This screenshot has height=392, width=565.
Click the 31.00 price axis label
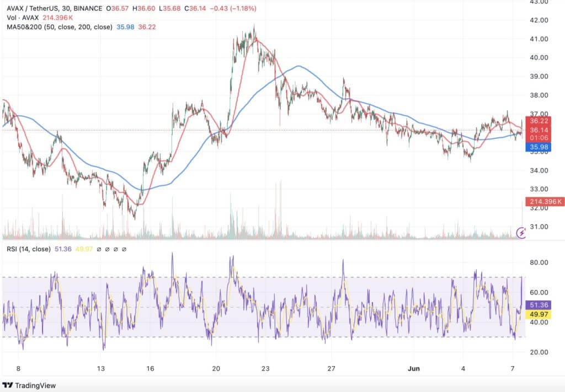[539, 227]
